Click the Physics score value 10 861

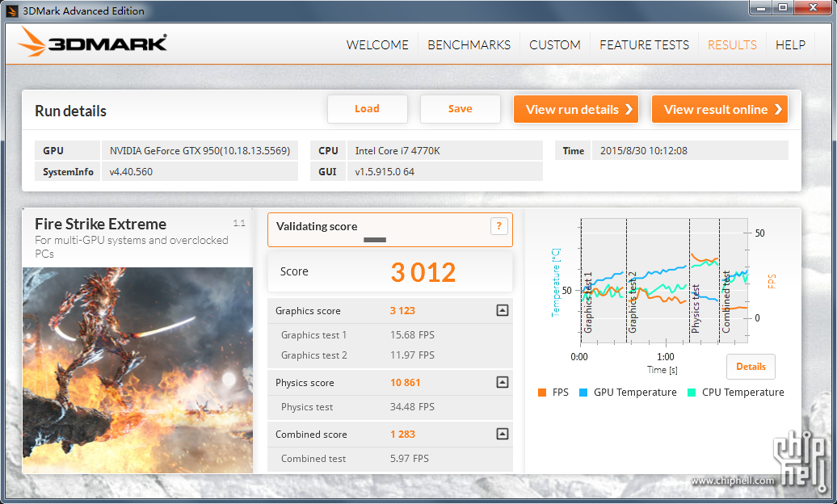pyautogui.click(x=405, y=383)
